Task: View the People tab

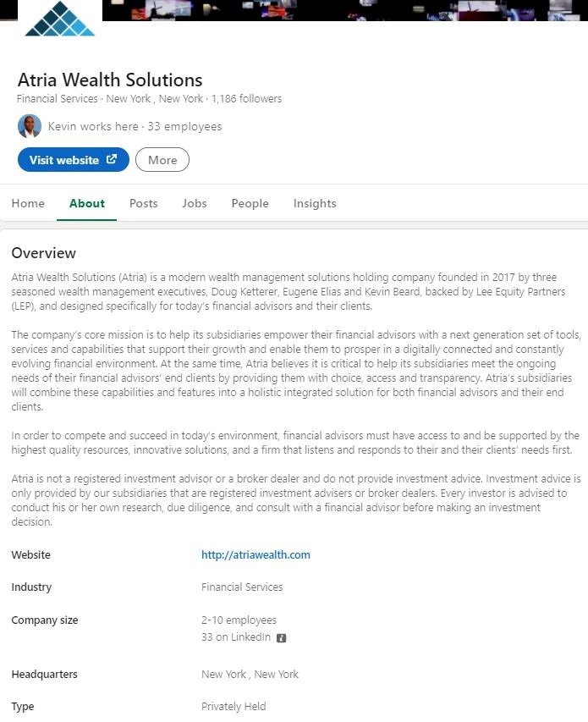Action: point(250,203)
